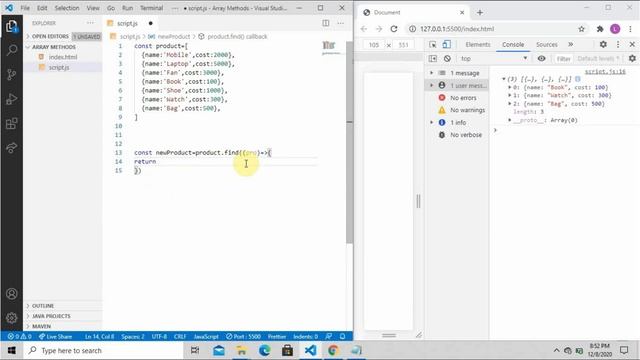The image size is (640, 360).
Task: Switch to the Sources tab
Action: [547, 44]
